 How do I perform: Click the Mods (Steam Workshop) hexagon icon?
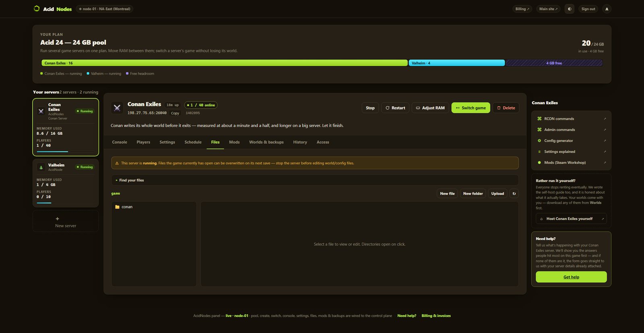point(539,163)
